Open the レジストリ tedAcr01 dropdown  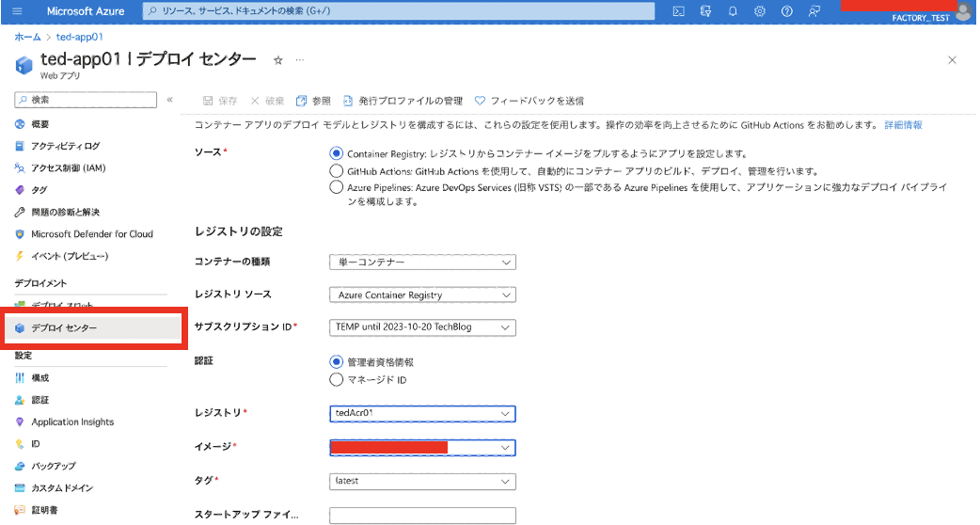coord(422,413)
